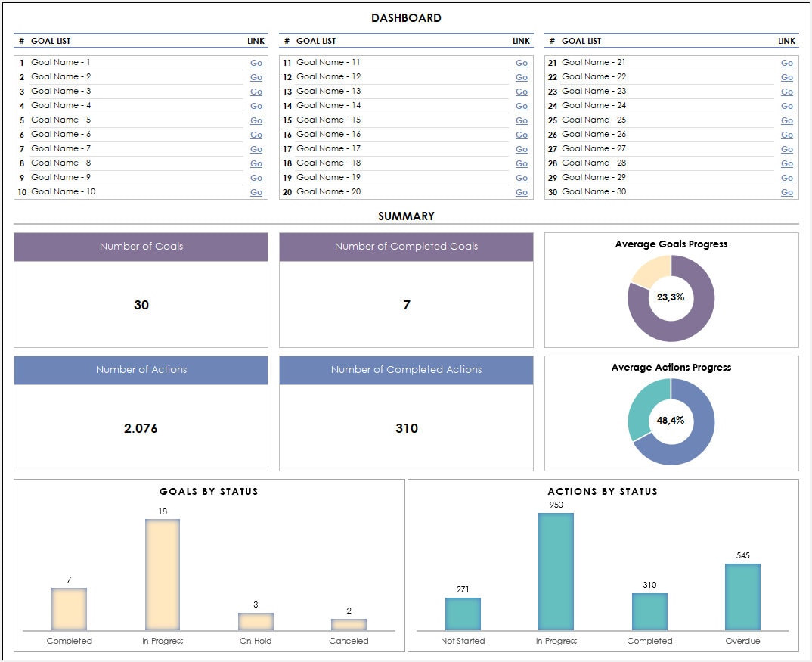Open the Go link for Goal Name - 10
The width and height of the screenshot is (812, 662).
point(256,192)
